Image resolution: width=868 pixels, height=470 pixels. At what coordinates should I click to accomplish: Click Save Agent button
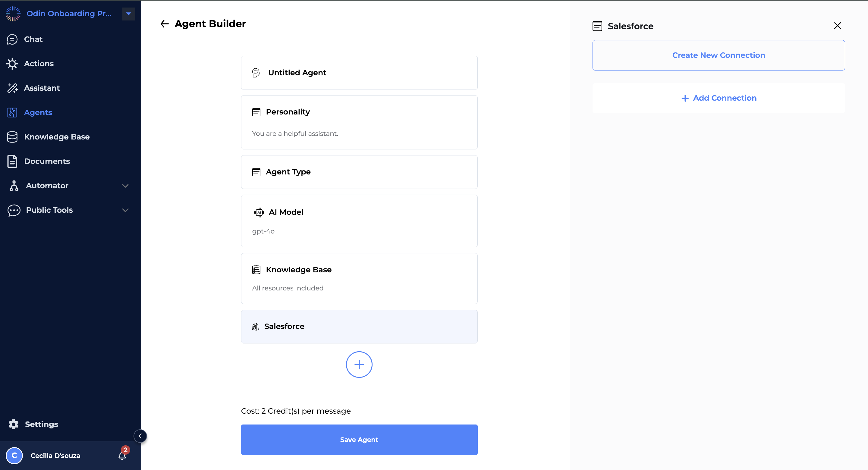(x=359, y=439)
